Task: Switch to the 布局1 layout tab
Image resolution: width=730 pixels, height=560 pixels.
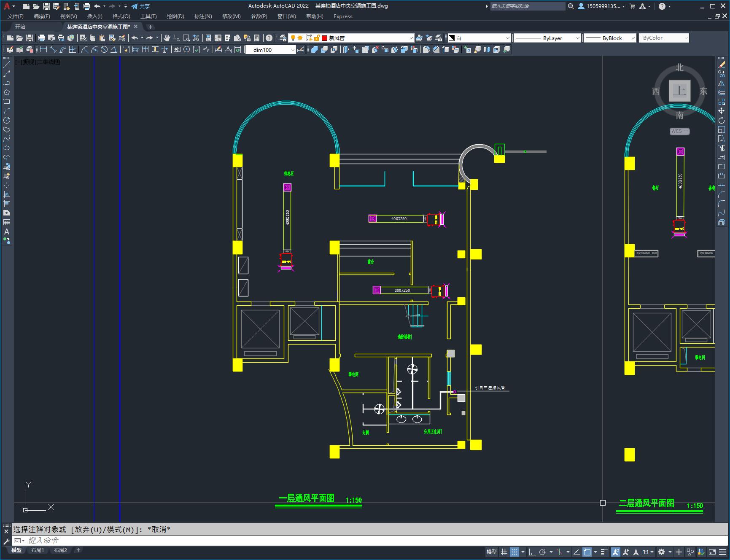Action: (38, 550)
